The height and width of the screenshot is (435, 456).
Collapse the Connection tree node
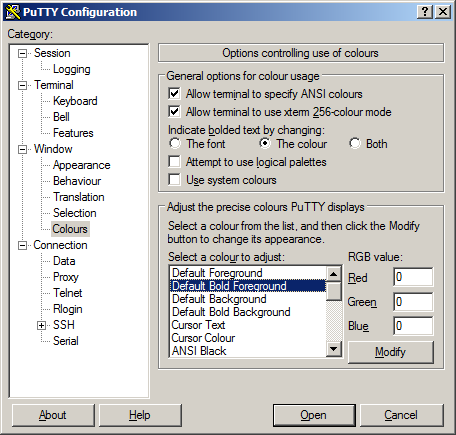click(x=22, y=245)
